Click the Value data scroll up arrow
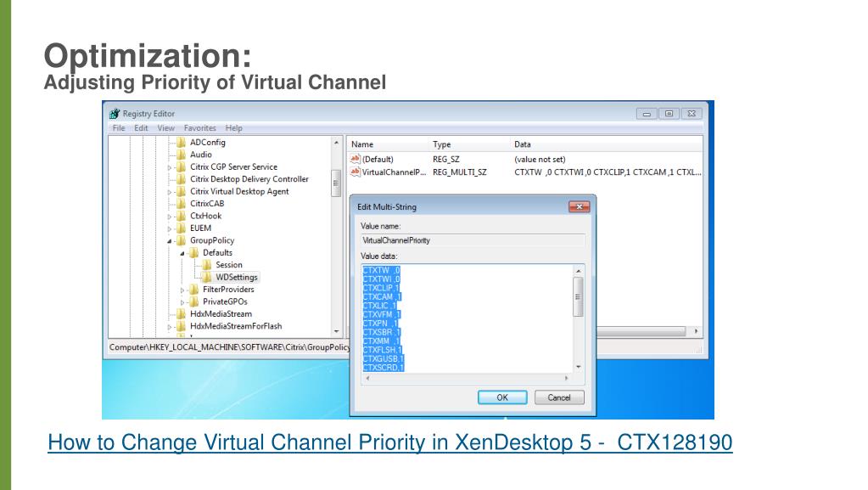 coord(578,271)
